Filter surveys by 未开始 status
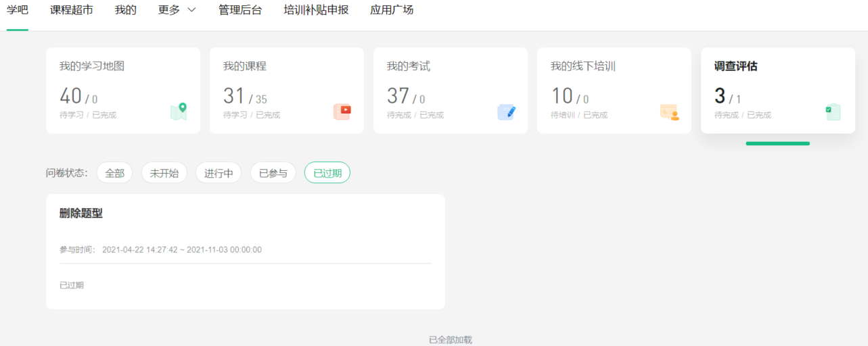This screenshot has width=868, height=346. click(x=164, y=173)
